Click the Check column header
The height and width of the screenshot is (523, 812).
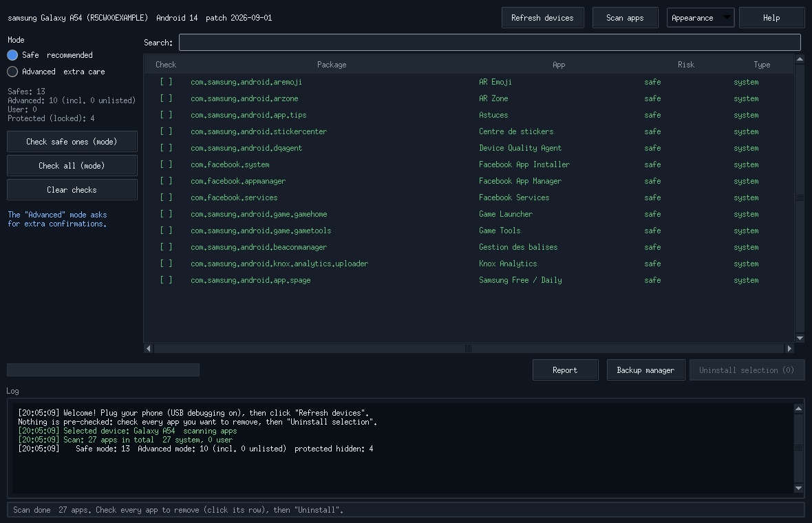[166, 65]
